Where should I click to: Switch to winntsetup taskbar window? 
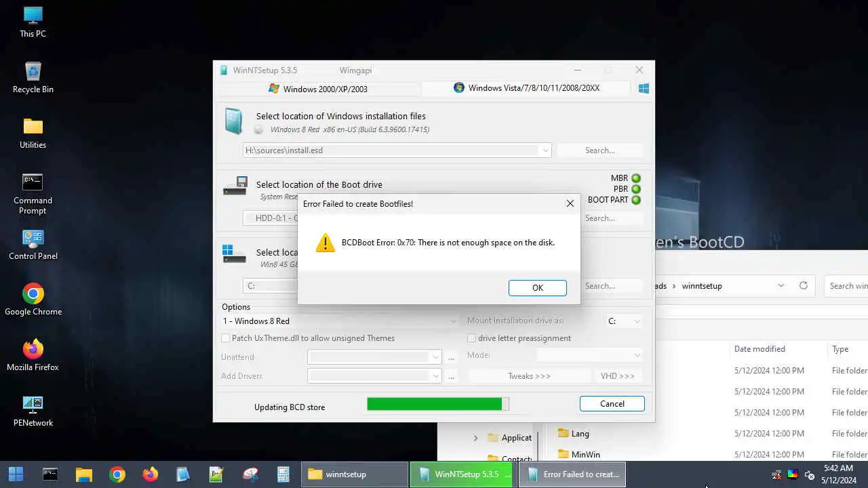tap(355, 474)
